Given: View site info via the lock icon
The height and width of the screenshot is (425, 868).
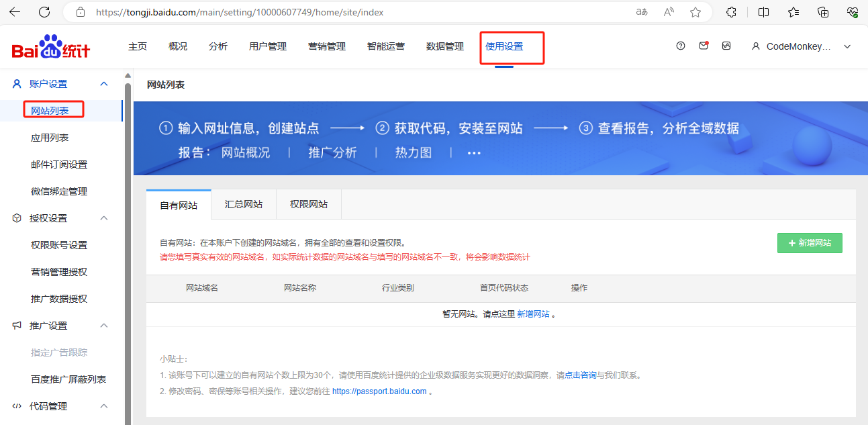Looking at the screenshot, I should click(81, 12).
